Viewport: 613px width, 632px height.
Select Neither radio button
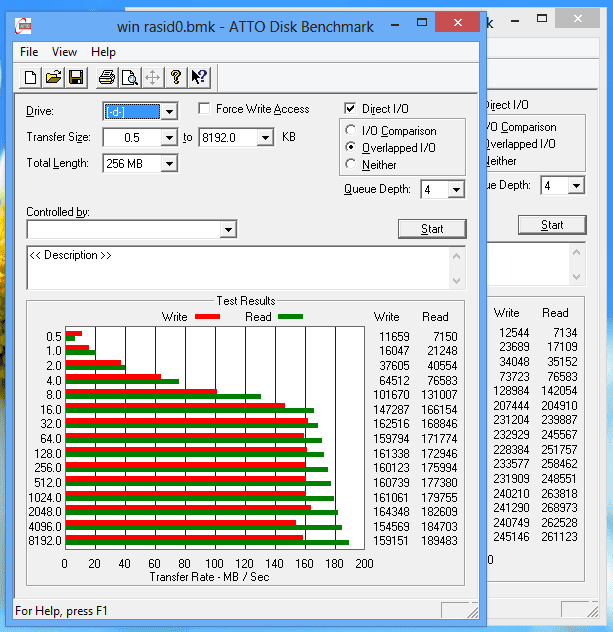tap(351, 164)
